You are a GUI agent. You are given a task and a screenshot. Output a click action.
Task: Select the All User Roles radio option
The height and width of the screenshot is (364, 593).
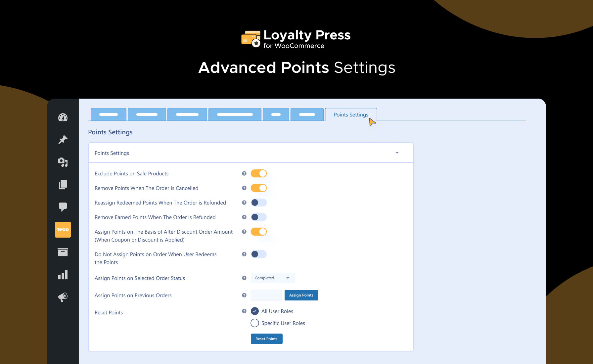point(255,311)
